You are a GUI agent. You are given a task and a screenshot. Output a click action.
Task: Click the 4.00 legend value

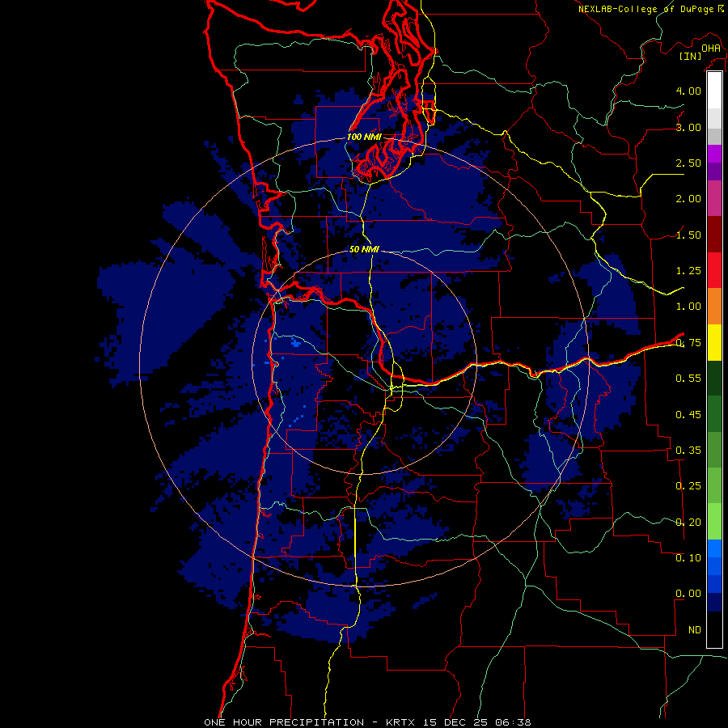[x=688, y=91]
